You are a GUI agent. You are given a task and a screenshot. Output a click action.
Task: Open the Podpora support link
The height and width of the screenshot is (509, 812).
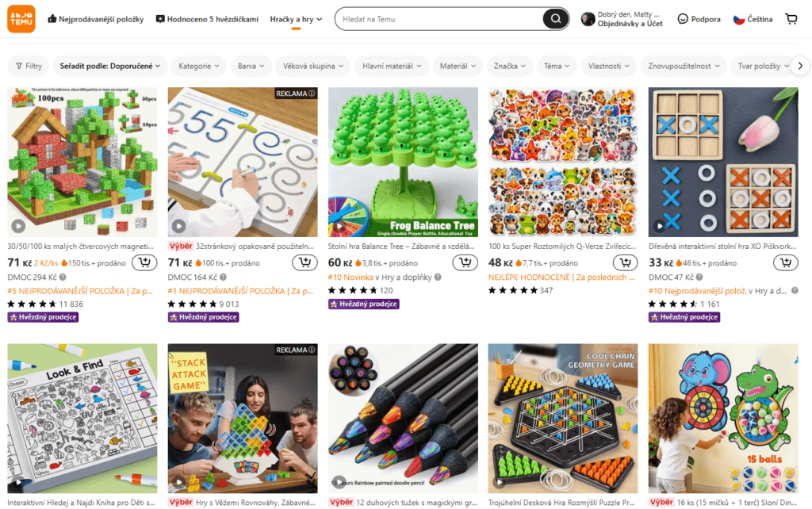coord(699,19)
